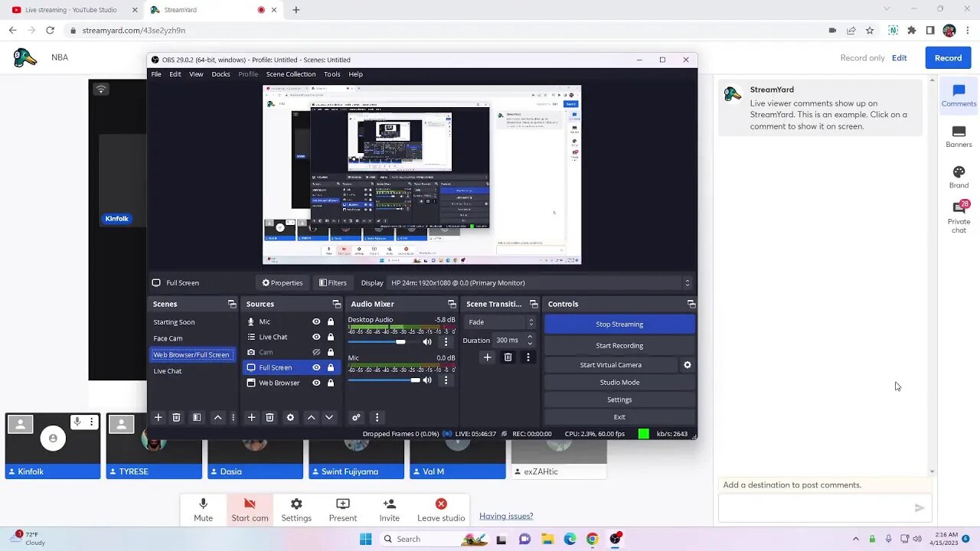Viewport: 980px width, 551px height.
Task: Add a new scene in Scenes panel
Action: click(158, 417)
